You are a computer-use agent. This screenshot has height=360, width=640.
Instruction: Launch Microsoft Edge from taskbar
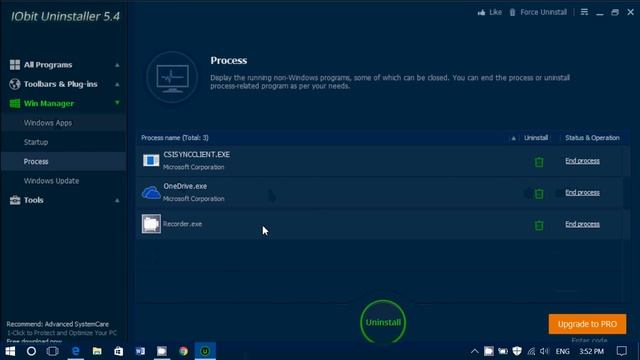point(76,351)
